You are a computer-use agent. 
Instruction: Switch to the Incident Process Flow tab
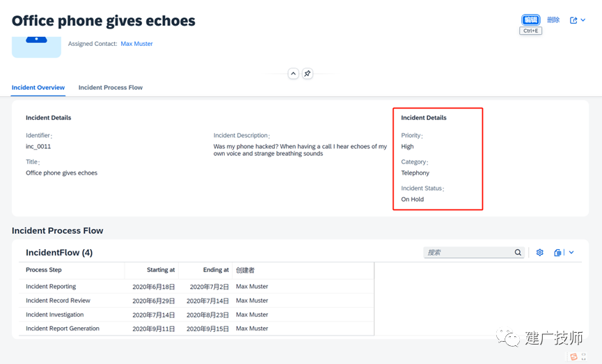[111, 88]
